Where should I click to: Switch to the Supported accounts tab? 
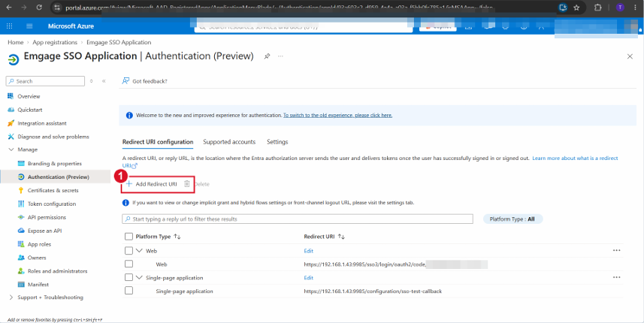pyautogui.click(x=229, y=142)
